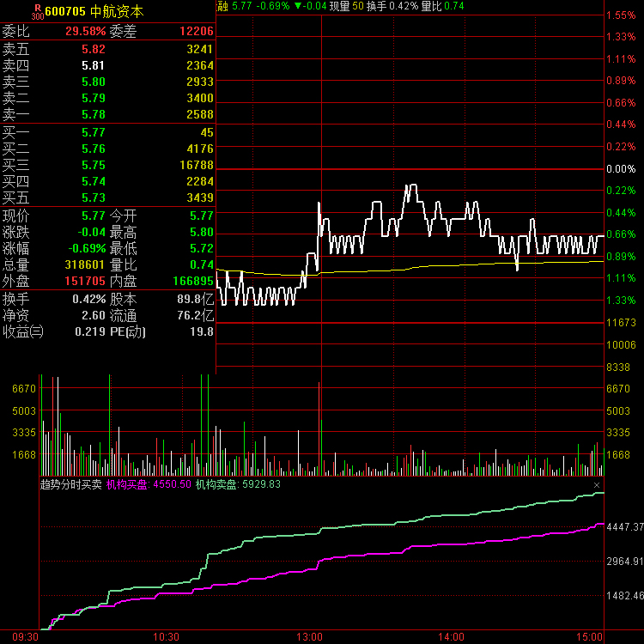Click the 总量 value 318601

85,265
